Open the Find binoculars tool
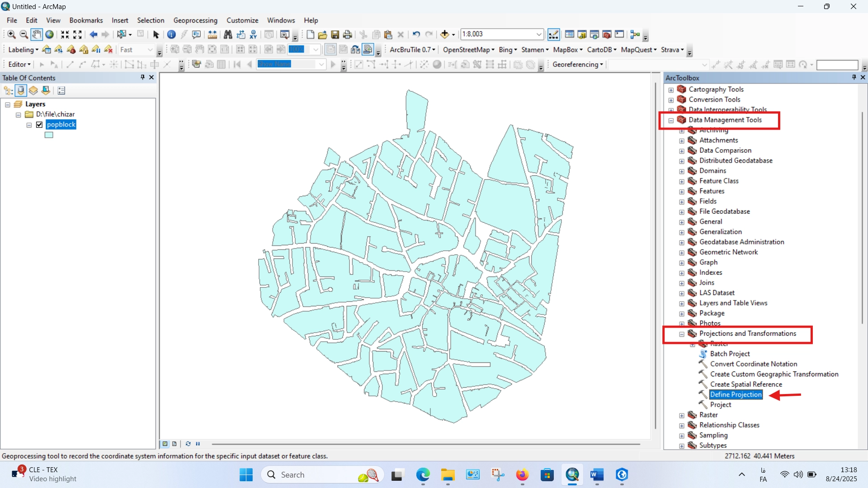Screen dimensions: 868x488 pos(228,34)
